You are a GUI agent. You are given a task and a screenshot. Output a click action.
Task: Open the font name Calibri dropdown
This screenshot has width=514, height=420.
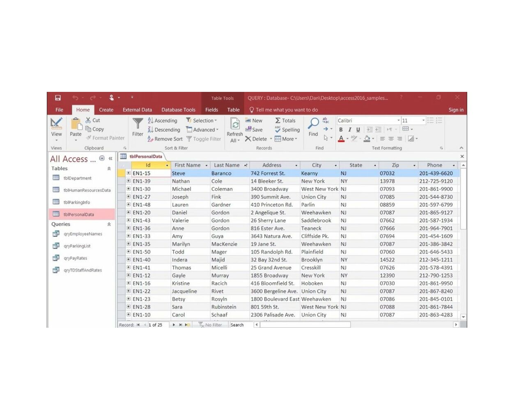click(399, 121)
